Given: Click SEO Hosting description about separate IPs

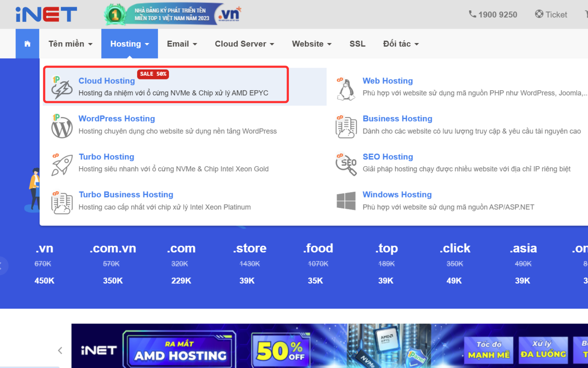Looking at the screenshot, I should [x=466, y=169].
